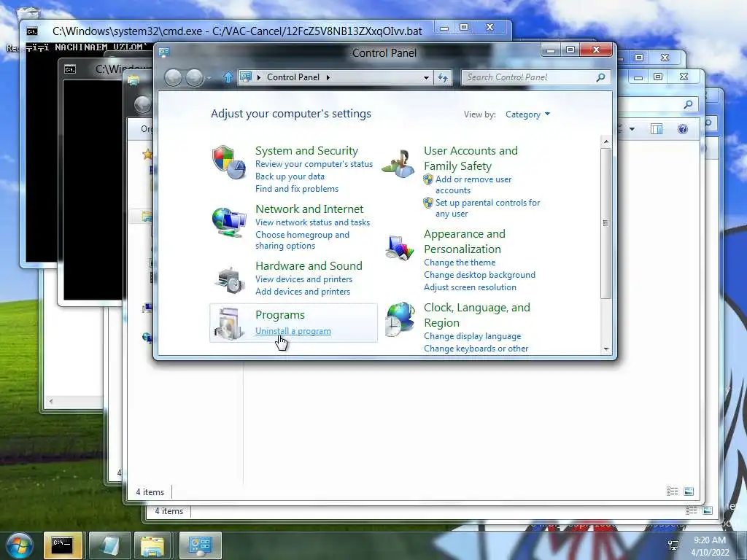Click the cmd.exe window title icon
Screen dimensions: 747x560
tap(32, 31)
